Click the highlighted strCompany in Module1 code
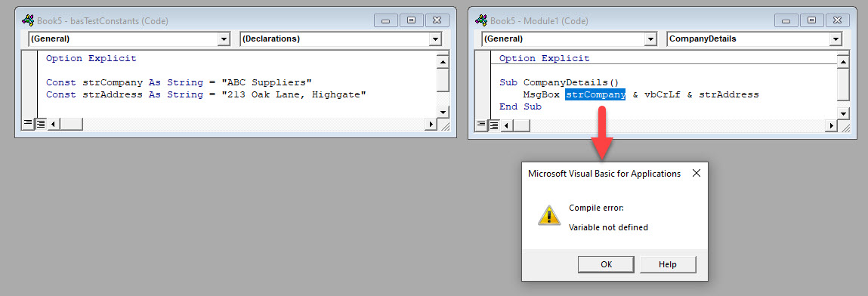 coord(595,94)
